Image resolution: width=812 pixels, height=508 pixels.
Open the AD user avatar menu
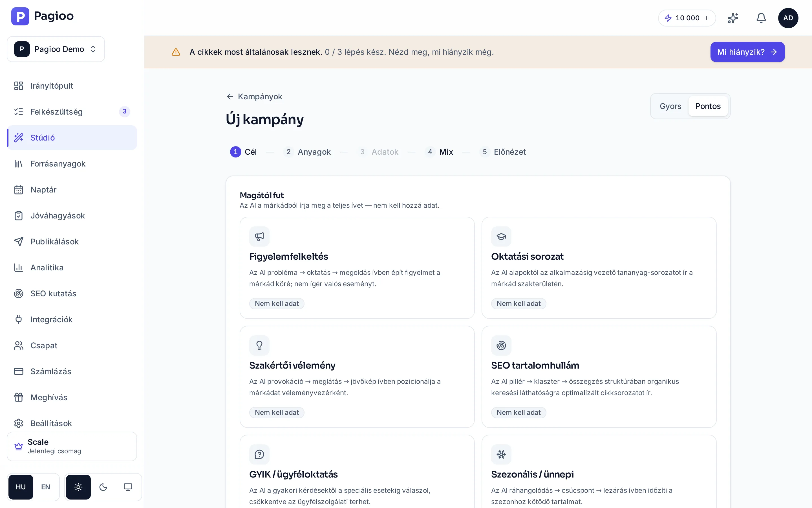(788, 18)
